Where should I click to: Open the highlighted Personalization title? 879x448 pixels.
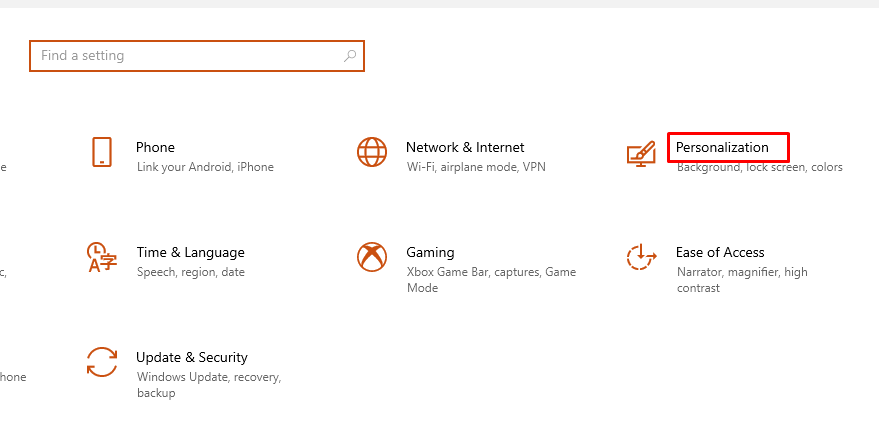click(722, 147)
